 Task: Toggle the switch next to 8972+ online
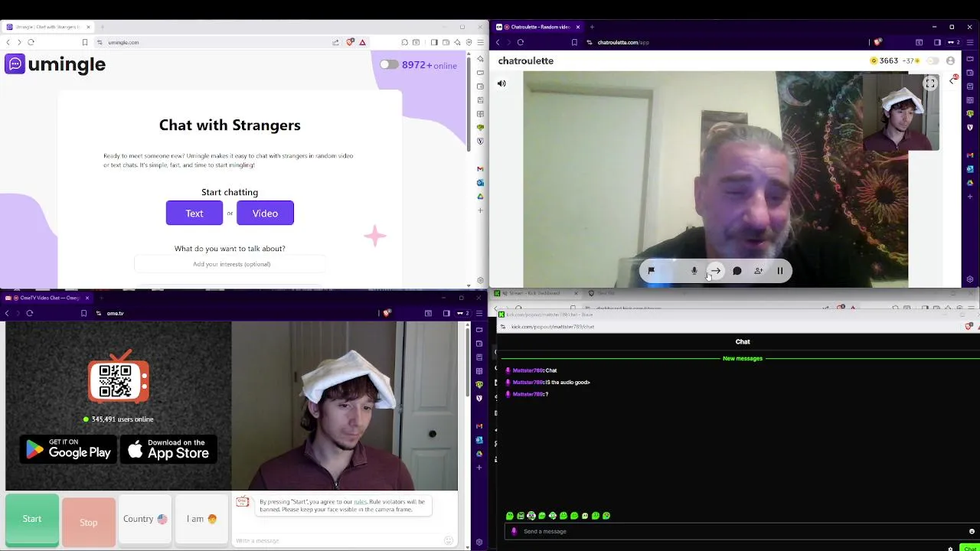pyautogui.click(x=389, y=64)
